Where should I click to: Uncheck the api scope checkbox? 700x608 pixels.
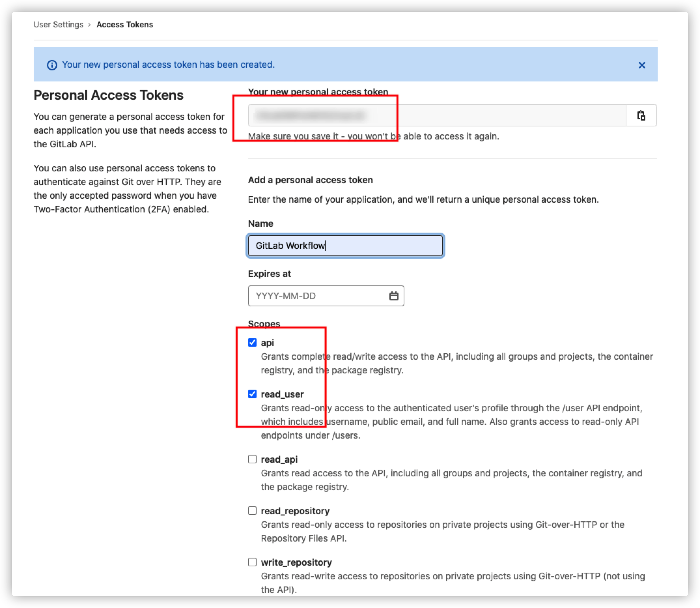pyautogui.click(x=252, y=342)
